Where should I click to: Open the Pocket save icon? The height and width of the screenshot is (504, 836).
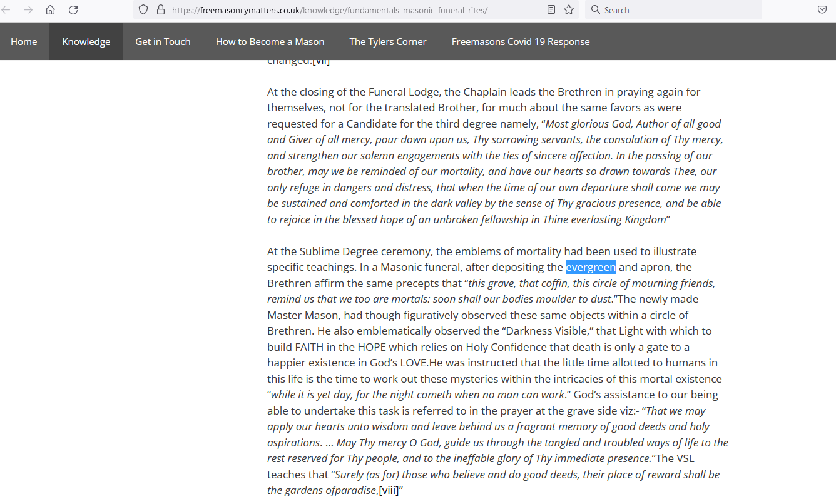tap(822, 10)
